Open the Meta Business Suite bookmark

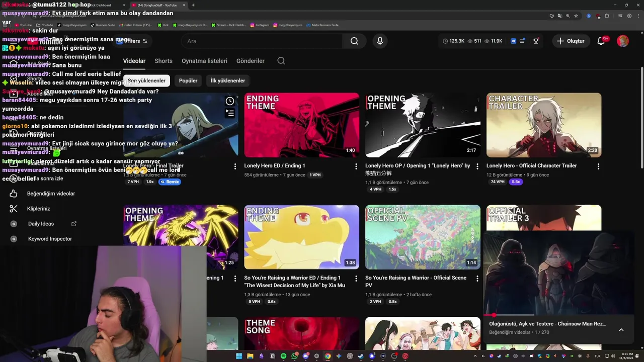point(323,25)
